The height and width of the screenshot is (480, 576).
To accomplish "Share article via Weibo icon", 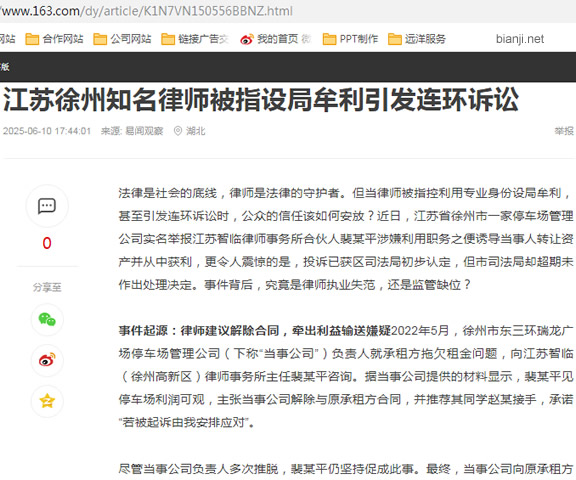I will [x=47, y=360].
